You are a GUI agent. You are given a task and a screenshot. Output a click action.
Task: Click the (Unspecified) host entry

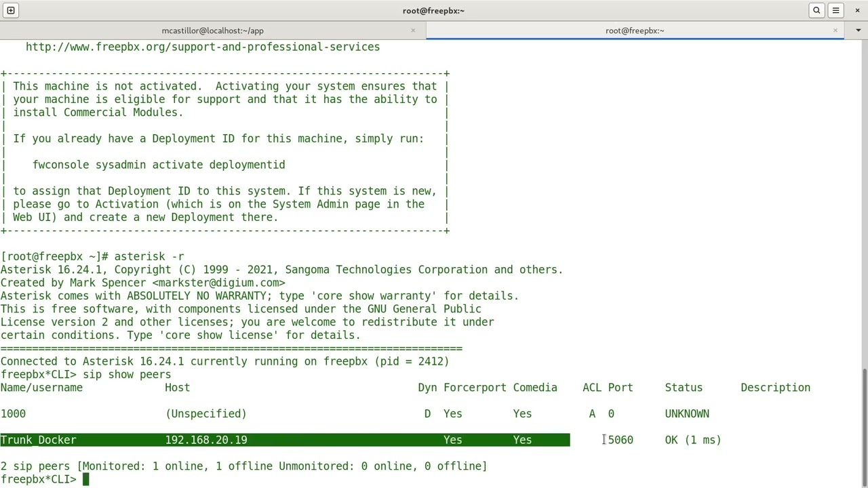click(206, 413)
